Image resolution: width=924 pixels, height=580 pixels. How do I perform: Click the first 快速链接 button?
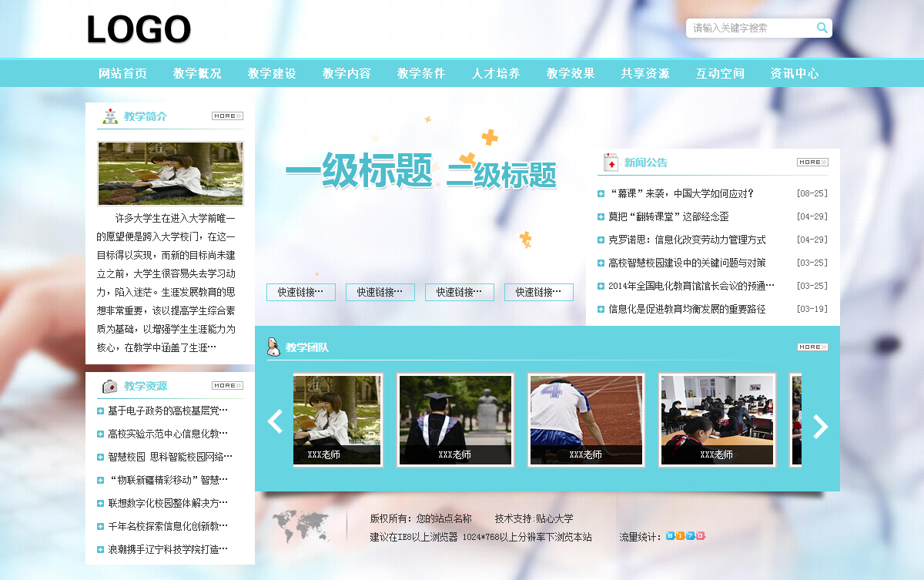300,293
